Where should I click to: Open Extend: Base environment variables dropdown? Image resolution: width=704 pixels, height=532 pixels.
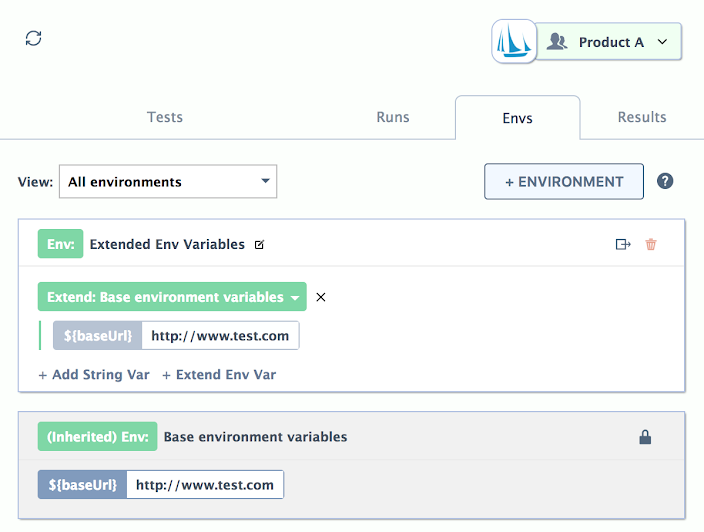[x=172, y=297]
